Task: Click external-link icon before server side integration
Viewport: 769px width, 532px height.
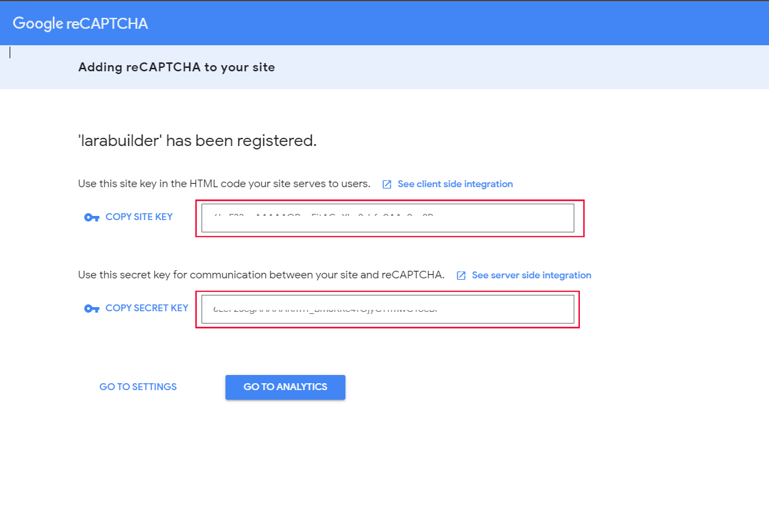Action: [x=461, y=276]
